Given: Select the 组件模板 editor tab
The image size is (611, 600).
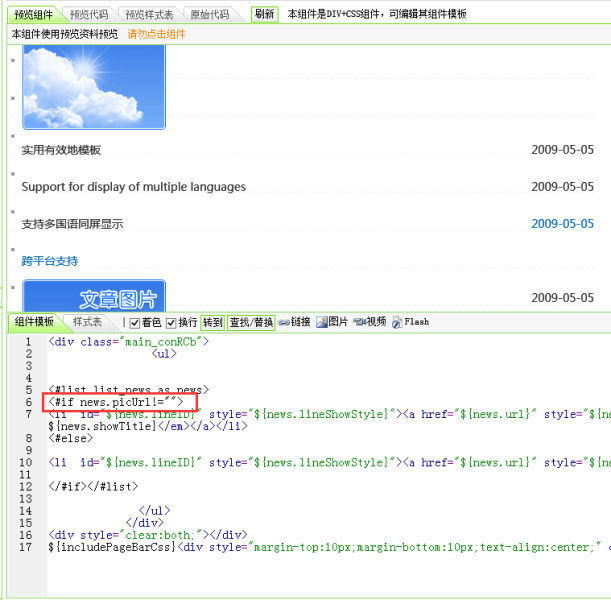Looking at the screenshot, I should [33, 322].
